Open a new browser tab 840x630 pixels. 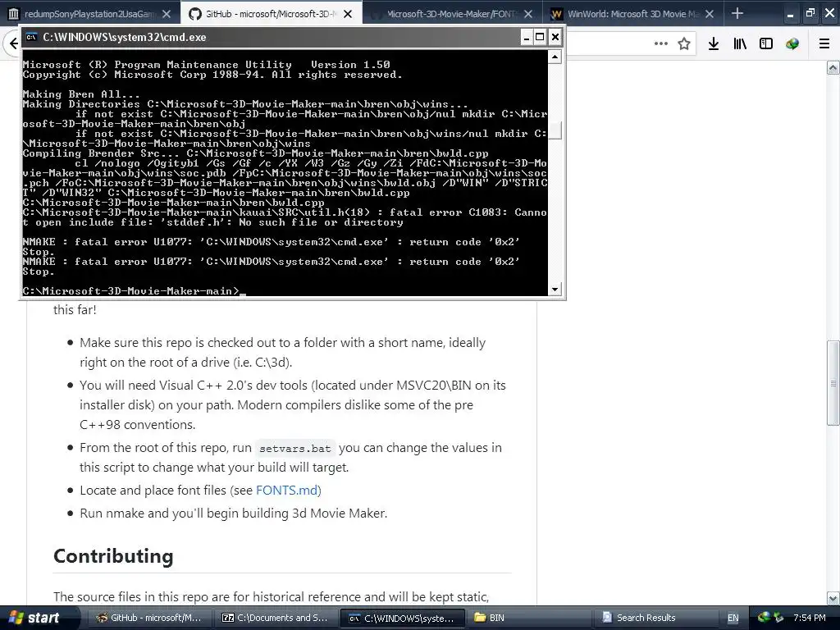(737, 13)
